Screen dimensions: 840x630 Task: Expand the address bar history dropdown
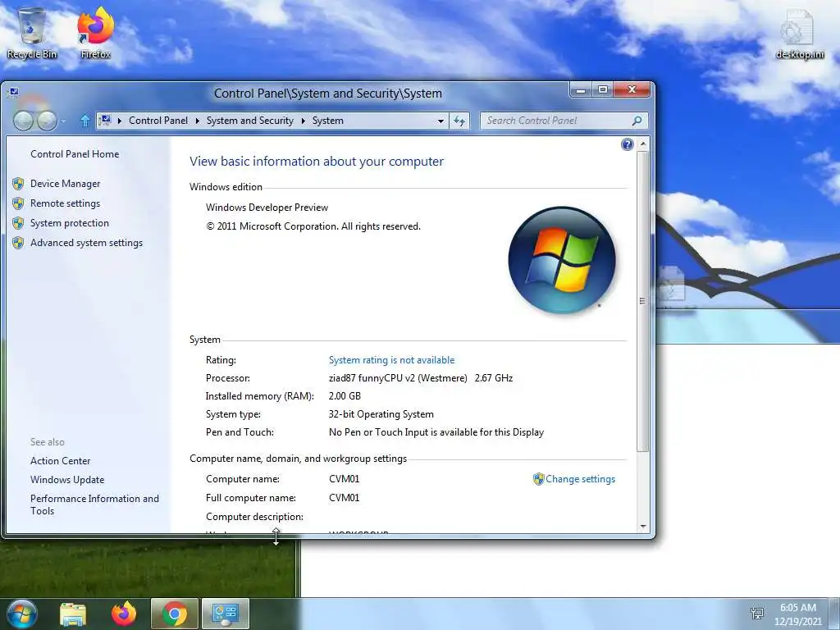(x=441, y=121)
